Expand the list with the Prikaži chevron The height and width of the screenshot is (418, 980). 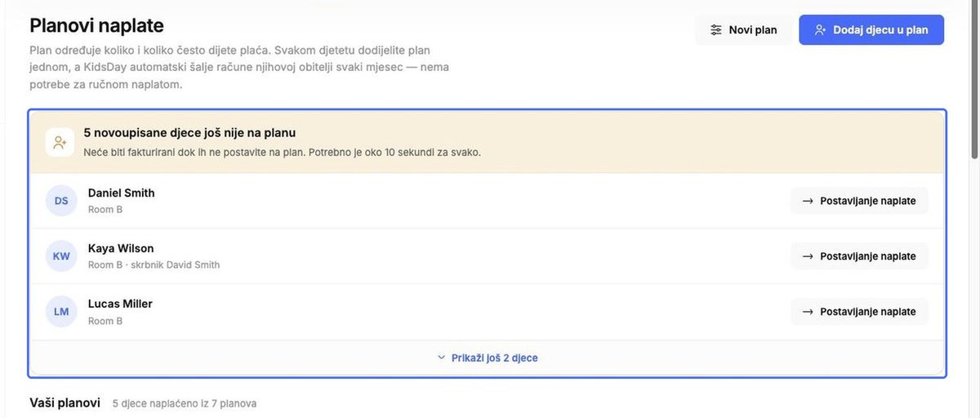pyautogui.click(x=441, y=358)
